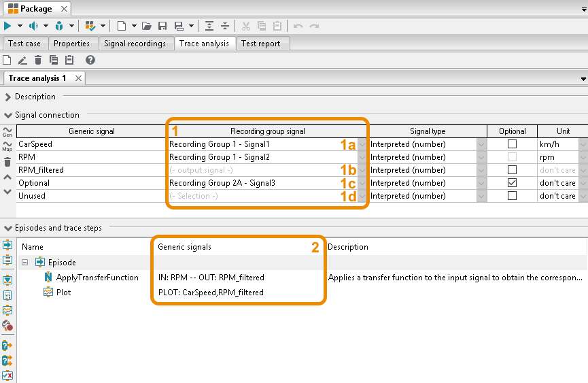Collapse the Episode tree node
588x383 pixels.
pos(24,262)
